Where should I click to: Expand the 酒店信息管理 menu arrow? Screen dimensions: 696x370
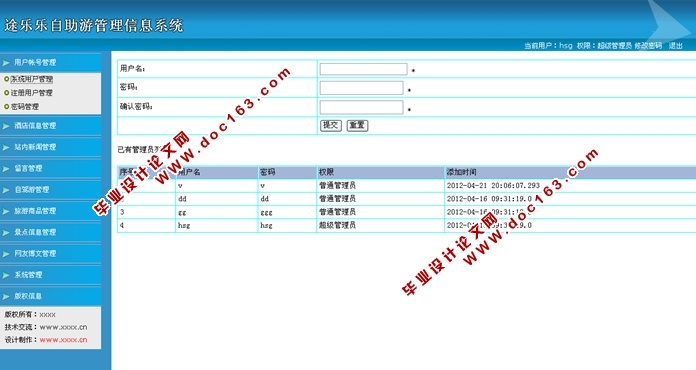pyautogui.click(x=6, y=126)
